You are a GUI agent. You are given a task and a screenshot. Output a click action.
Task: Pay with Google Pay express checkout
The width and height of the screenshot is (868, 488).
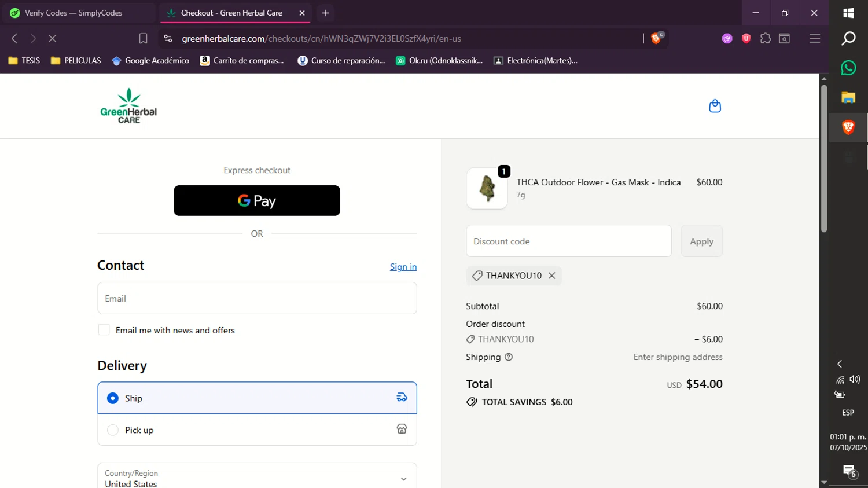257,200
